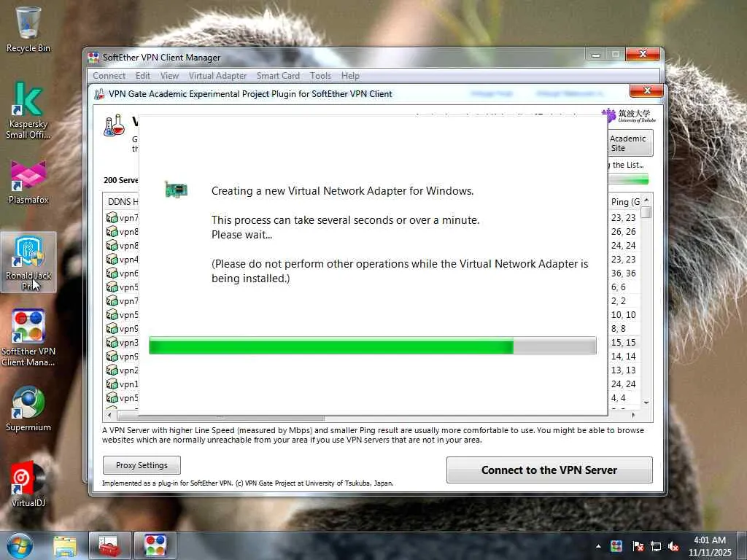Select the server row with ping 10, 10
The width and height of the screenshot is (747, 560).
[x=624, y=315]
